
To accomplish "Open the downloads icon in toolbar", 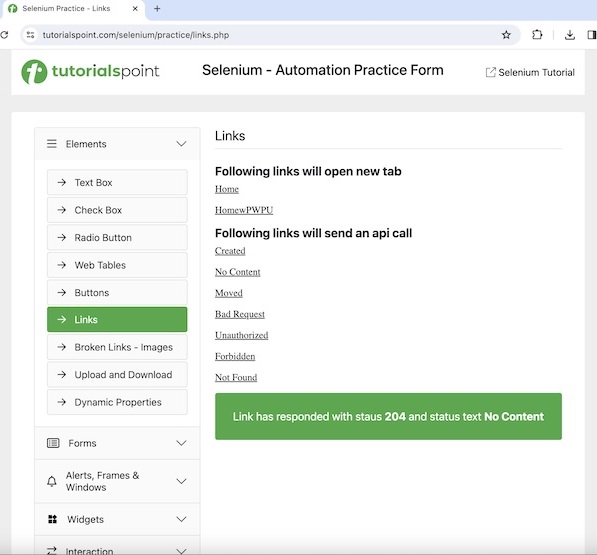I will click(570, 35).
